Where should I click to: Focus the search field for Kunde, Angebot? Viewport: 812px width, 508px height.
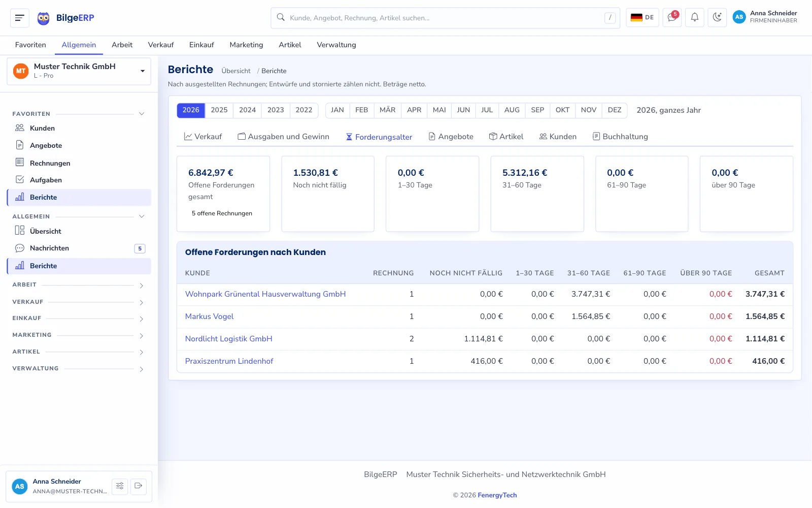pyautogui.click(x=445, y=18)
